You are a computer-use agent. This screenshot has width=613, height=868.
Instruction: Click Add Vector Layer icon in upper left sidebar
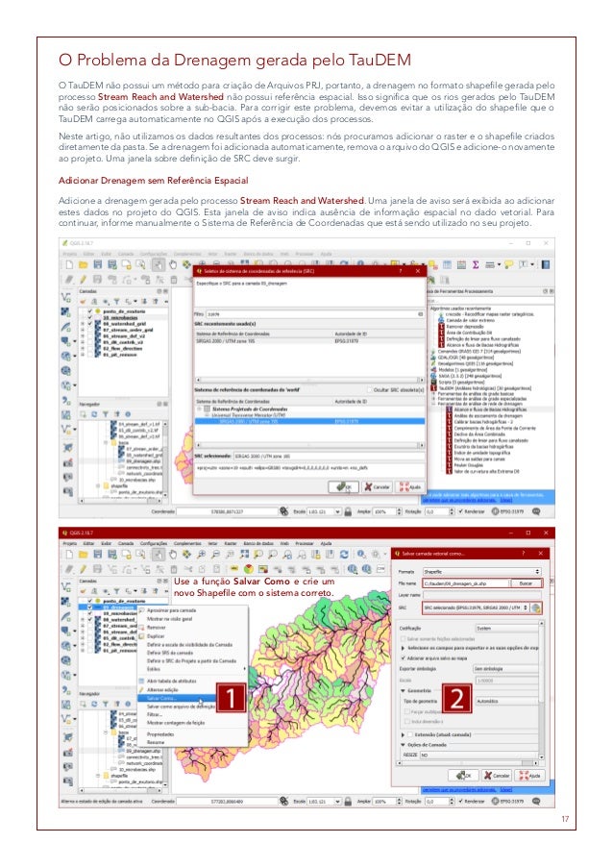[66, 298]
